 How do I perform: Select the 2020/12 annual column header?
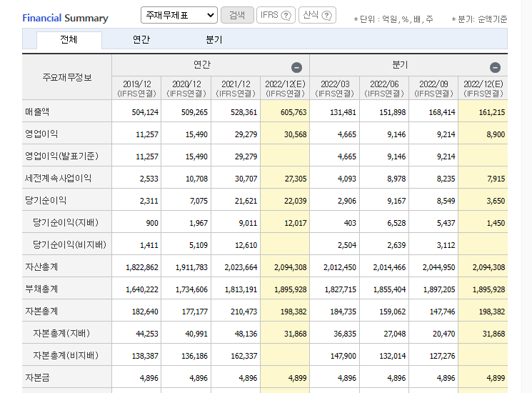click(186, 88)
